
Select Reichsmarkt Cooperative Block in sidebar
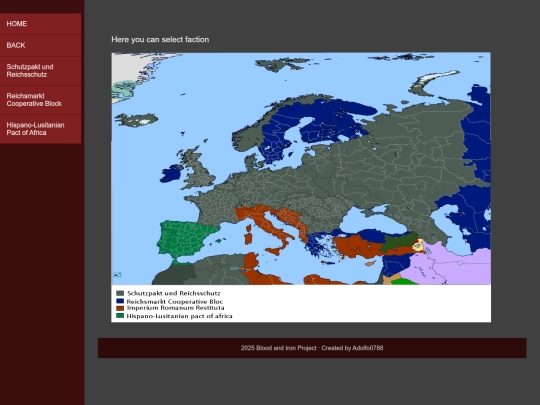pos(40,100)
